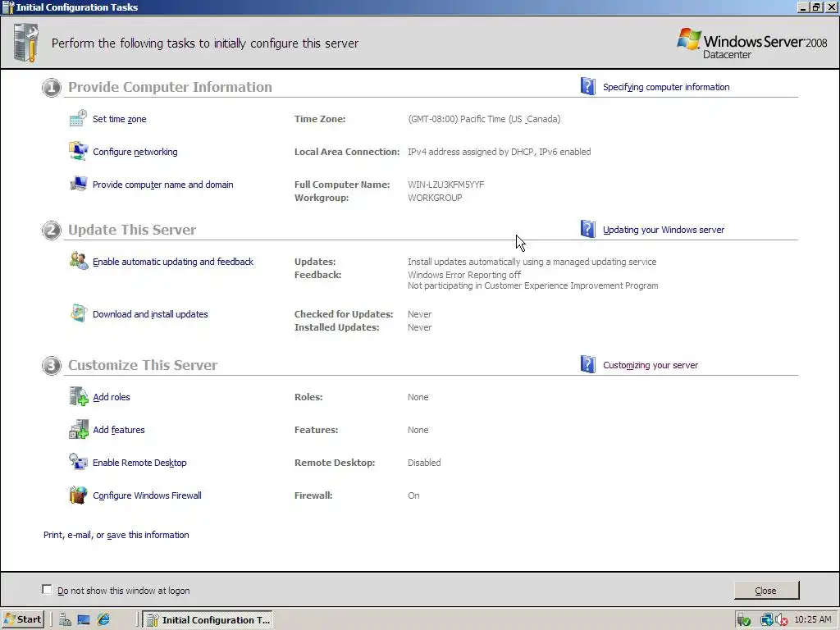840x630 pixels.
Task: Click the WIN-LZU3KFM5YYF computer name text
Action: pos(445,185)
